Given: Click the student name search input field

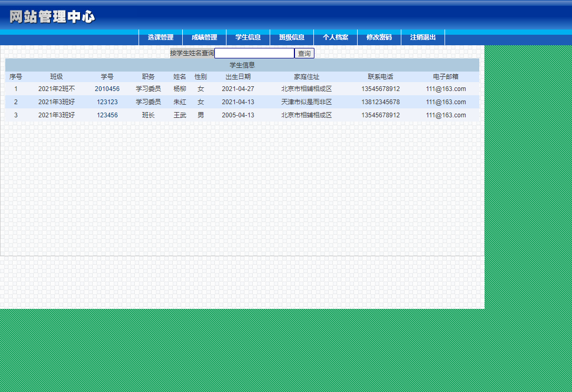Looking at the screenshot, I should click(255, 53).
